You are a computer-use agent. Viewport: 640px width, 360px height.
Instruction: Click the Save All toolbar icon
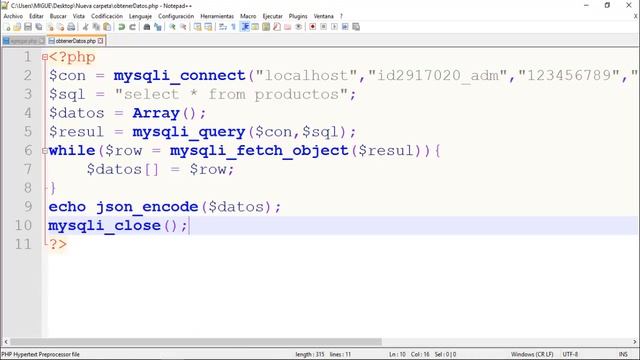point(39,27)
